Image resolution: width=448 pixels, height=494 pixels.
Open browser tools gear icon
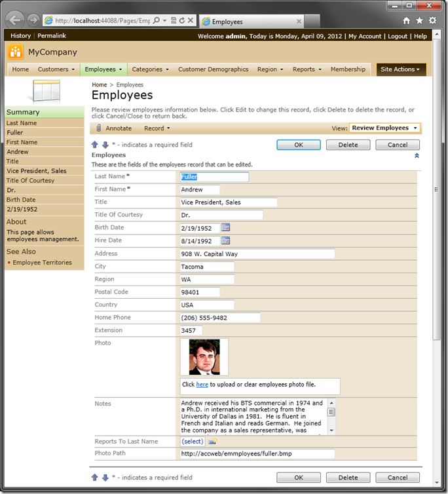click(432, 20)
